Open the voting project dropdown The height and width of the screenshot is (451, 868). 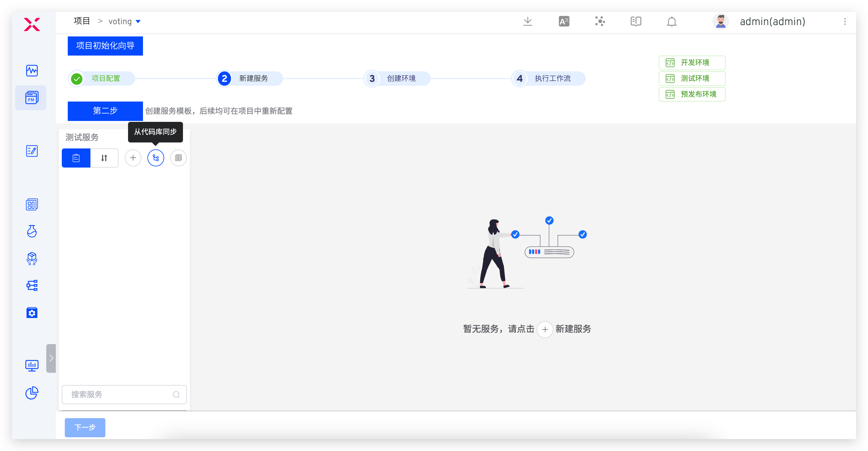pos(125,21)
